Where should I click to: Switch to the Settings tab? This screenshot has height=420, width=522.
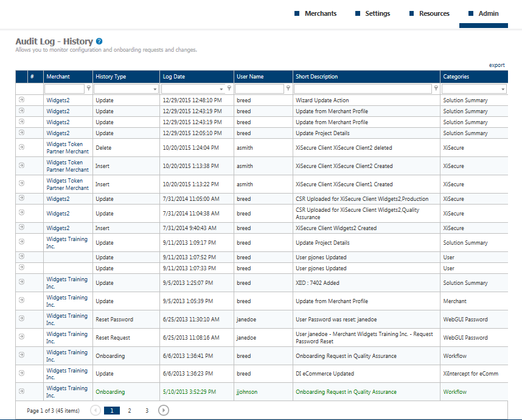[x=377, y=13]
